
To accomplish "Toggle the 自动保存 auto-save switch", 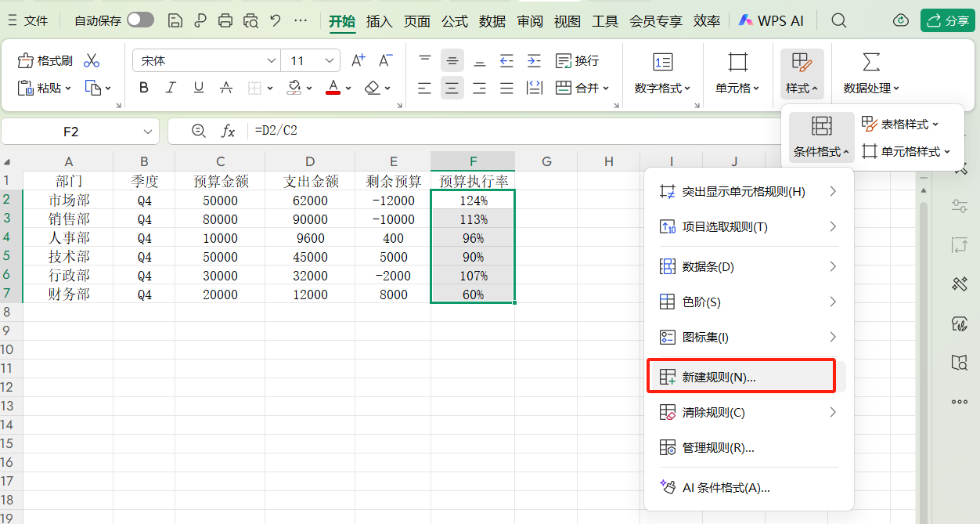I will [x=140, y=20].
